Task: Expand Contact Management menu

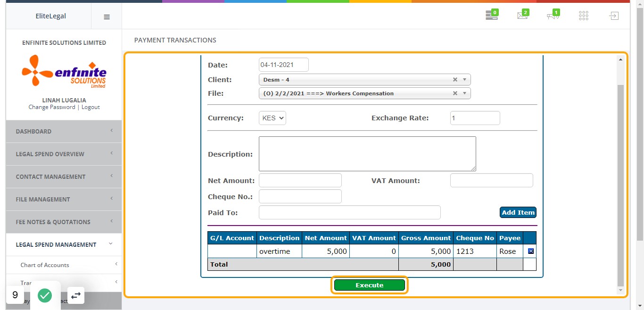Action: click(64, 176)
